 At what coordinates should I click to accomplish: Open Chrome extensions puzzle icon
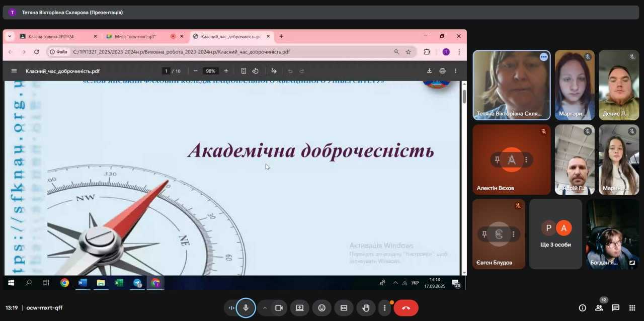point(427,52)
